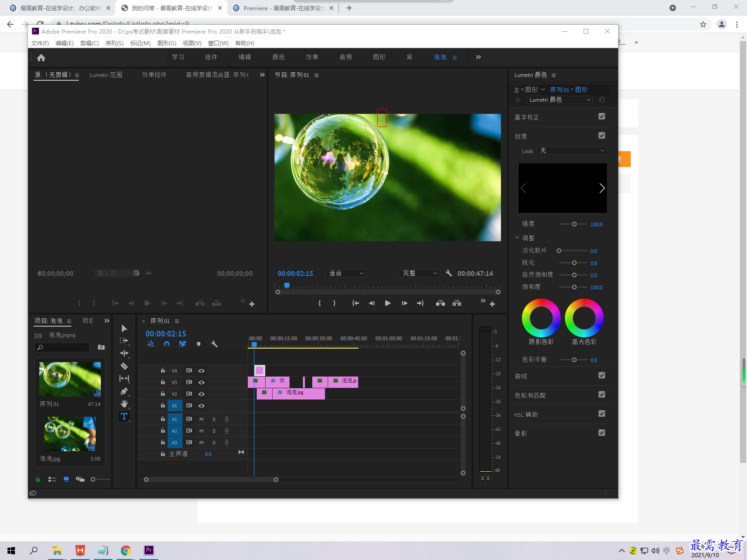Screen dimensions: 747x560
Task: Toggle lock on track V2
Action: (163, 393)
